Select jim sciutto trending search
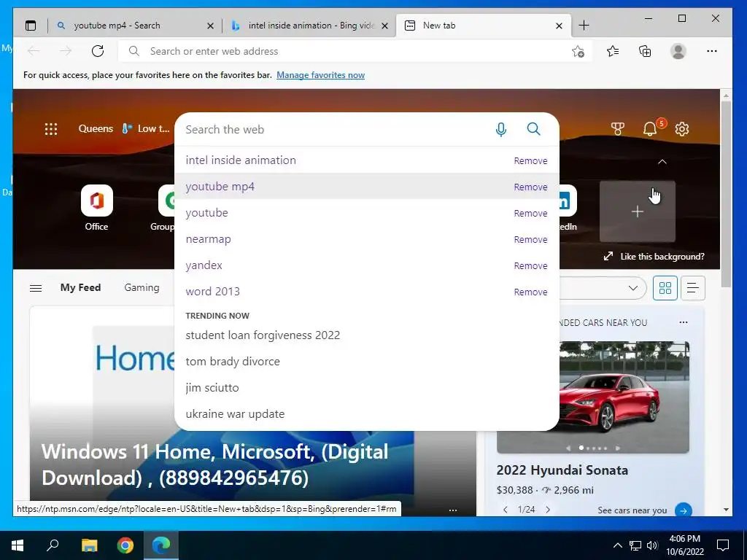747x560 pixels. click(212, 388)
